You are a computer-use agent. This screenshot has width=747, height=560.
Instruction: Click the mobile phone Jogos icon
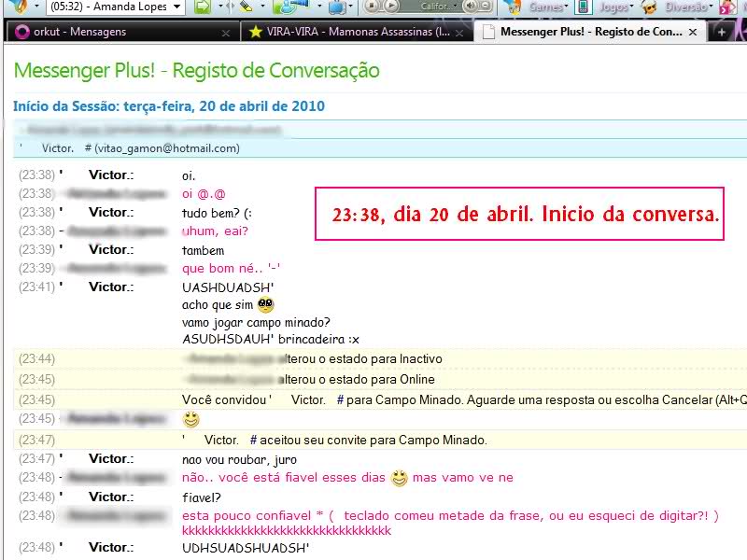[583, 7]
